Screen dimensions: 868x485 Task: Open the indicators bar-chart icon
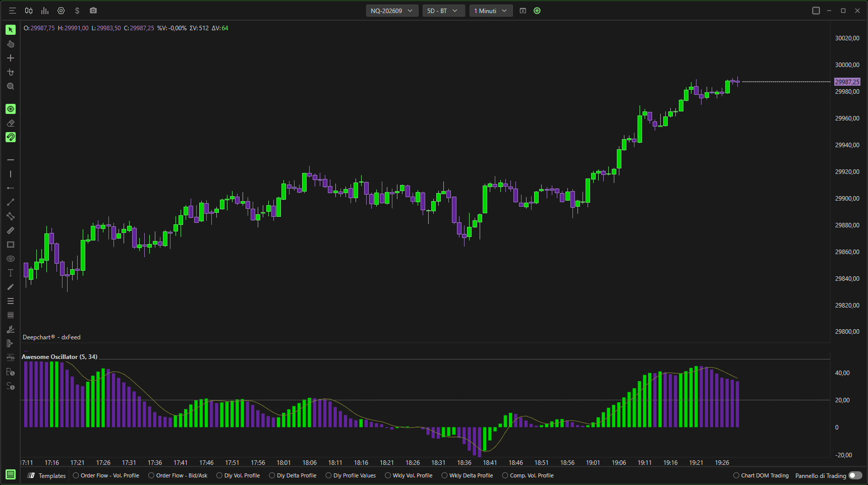click(x=45, y=11)
